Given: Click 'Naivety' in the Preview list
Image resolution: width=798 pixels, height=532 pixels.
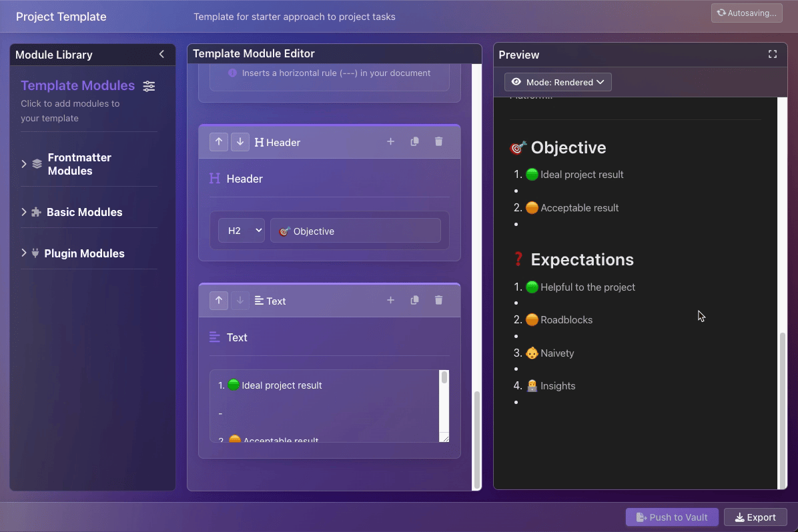Looking at the screenshot, I should pyautogui.click(x=557, y=353).
